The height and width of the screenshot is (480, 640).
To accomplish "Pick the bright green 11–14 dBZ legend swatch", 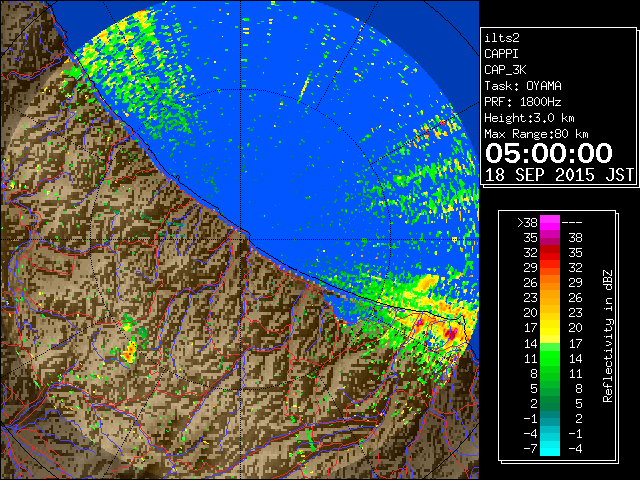I will click(550, 358).
